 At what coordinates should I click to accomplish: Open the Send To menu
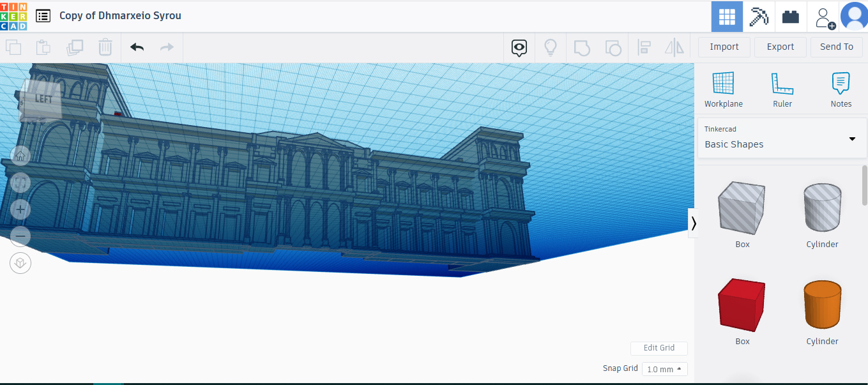[x=836, y=47]
